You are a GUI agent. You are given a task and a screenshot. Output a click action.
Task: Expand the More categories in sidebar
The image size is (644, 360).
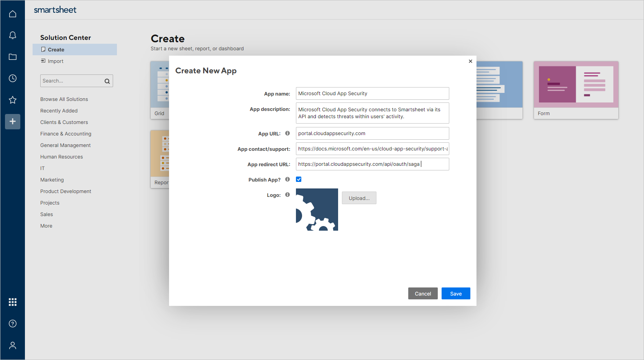[46, 226]
